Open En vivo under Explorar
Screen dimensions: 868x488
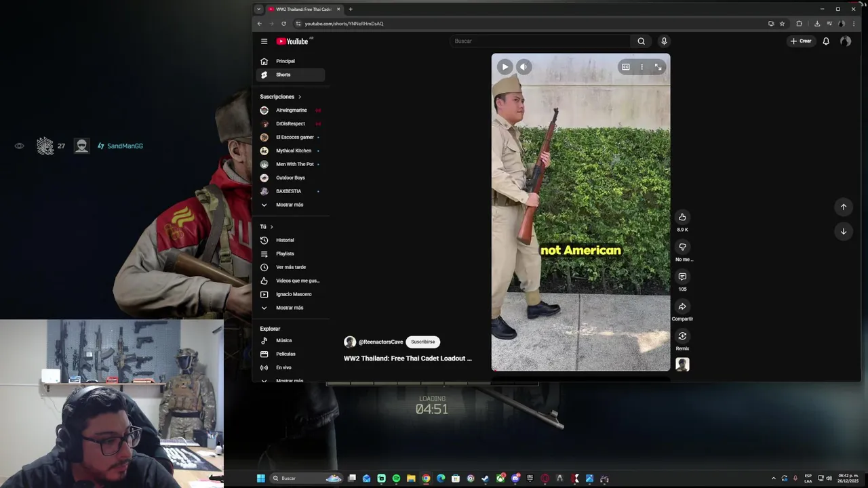point(290,367)
